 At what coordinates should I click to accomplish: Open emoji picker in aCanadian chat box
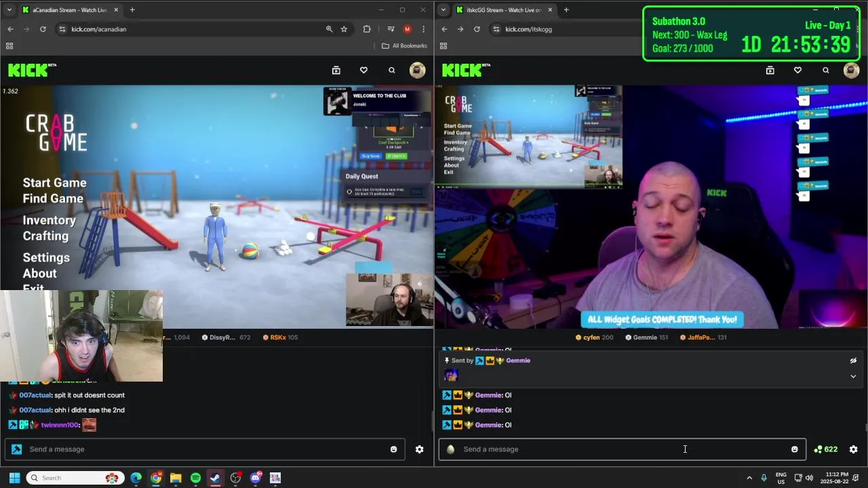click(393, 449)
